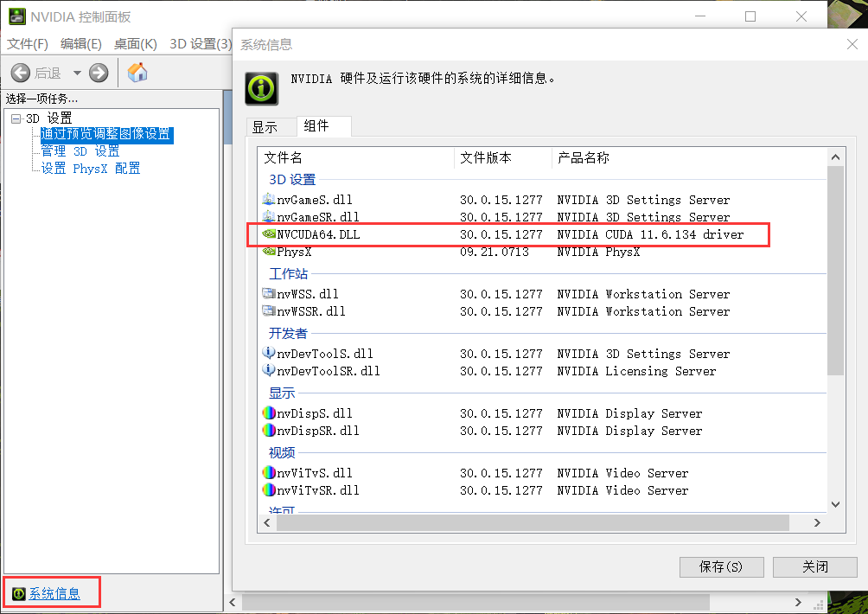Click the 3D 设置 group header in list
The width and height of the screenshot is (868, 614).
coord(292,180)
